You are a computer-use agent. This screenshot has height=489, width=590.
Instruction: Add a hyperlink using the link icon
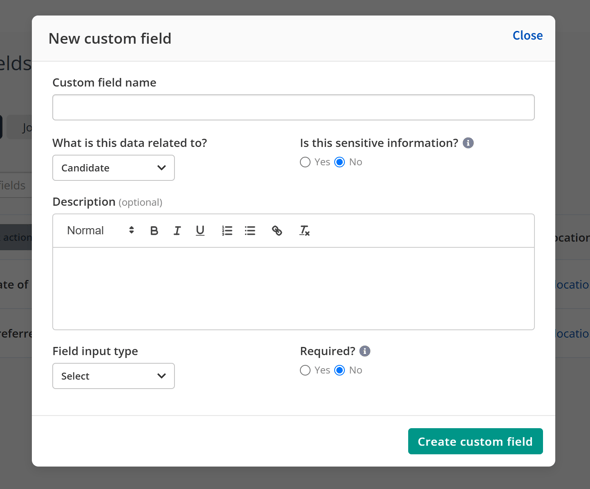tap(277, 231)
